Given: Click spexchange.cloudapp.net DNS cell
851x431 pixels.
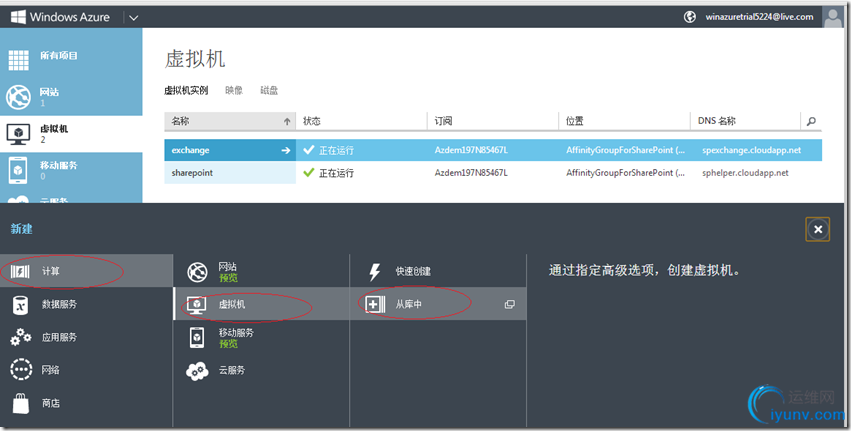Looking at the screenshot, I should point(751,150).
